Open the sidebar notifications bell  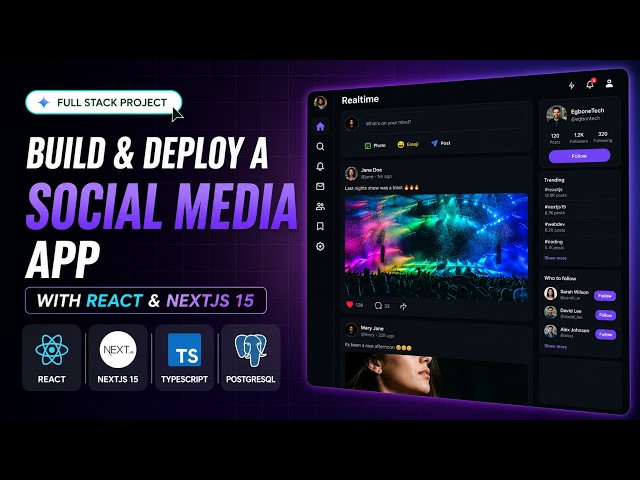320,167
